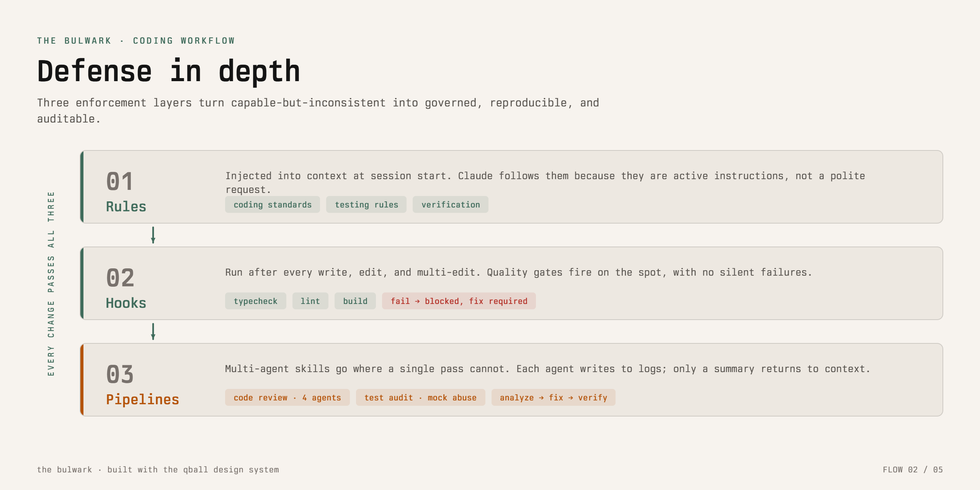Click the 'build' tag
The width and height of the screenshot is (980, 490).
point(355,301)
